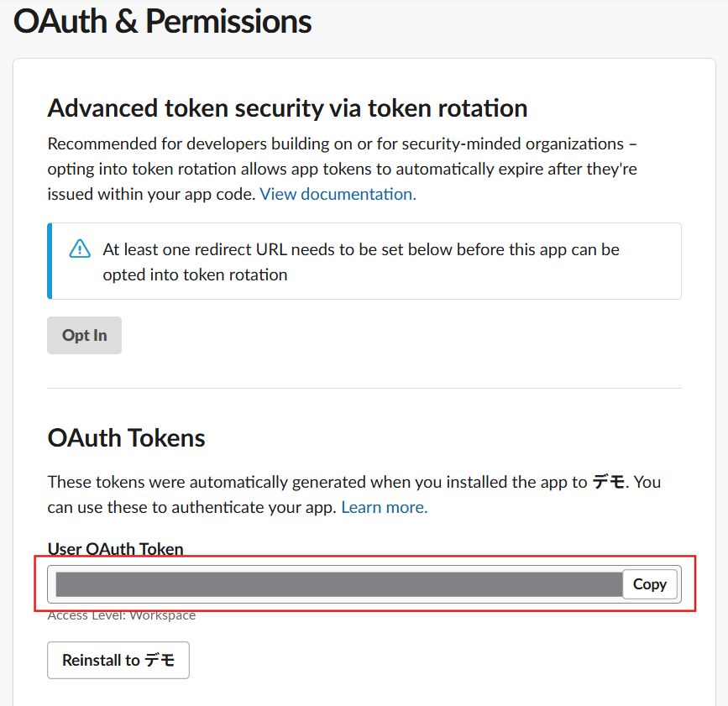
Task: Click the OAuth & Permissions page heading
Action: [163, 22]
